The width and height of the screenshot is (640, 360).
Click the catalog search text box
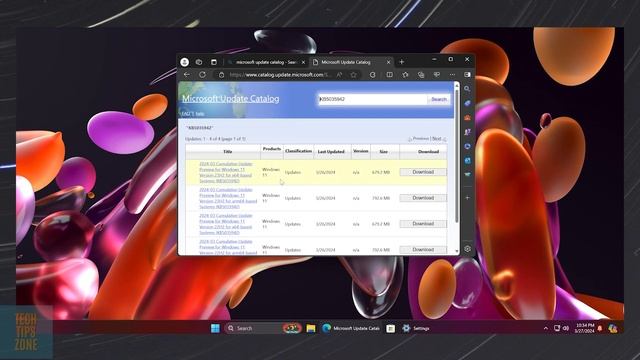tap(373, 99)
